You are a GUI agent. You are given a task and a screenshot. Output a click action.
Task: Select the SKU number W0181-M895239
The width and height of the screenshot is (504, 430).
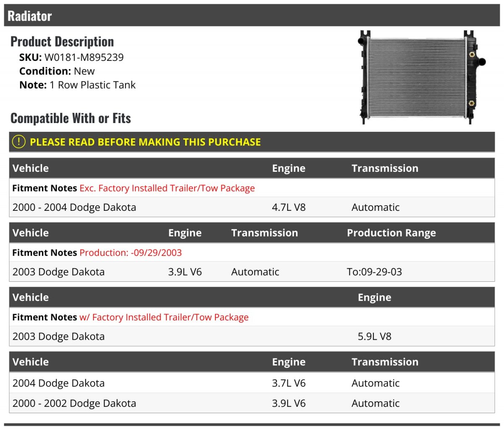coord(84,58)
